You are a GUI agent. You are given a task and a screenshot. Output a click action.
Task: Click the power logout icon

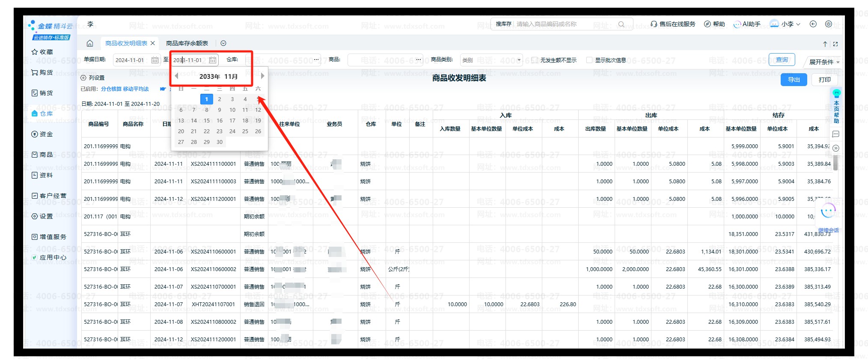pos(829,24)
